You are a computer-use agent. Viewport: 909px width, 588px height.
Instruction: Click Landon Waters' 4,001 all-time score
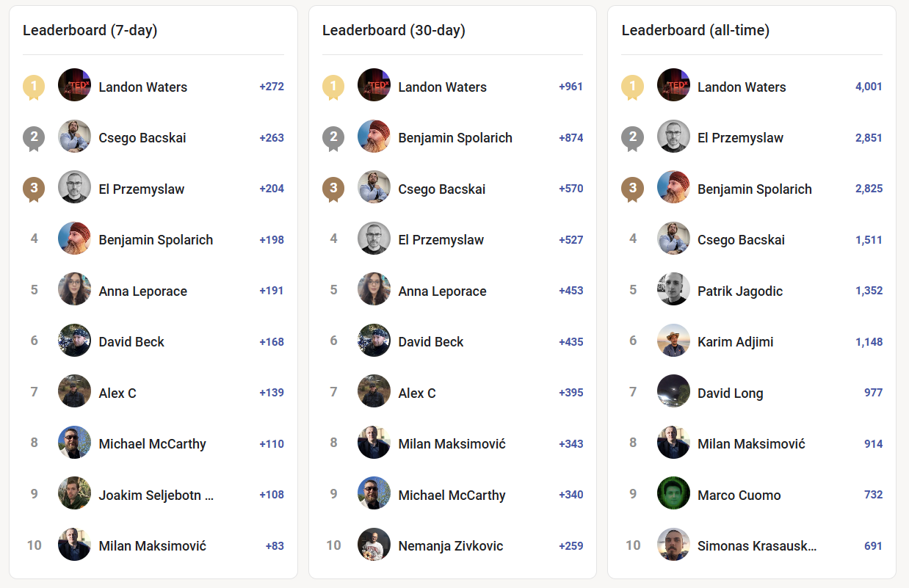(869, 87)
